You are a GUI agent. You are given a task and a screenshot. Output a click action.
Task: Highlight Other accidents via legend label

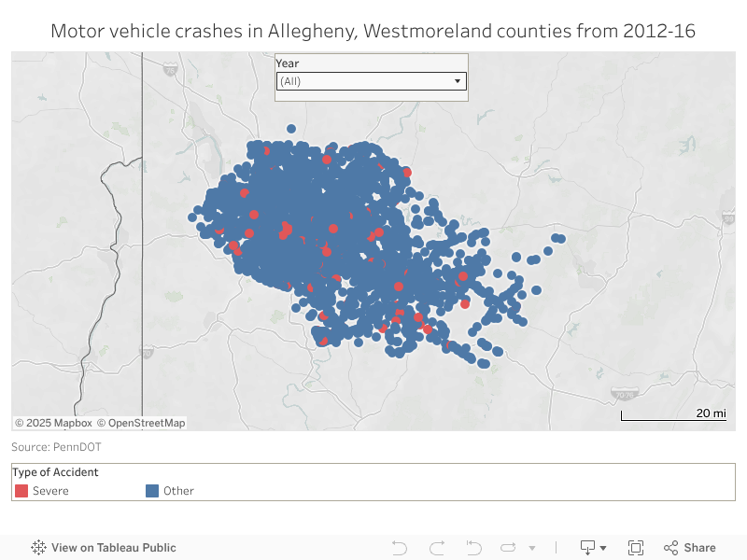(x=178, y=491)
